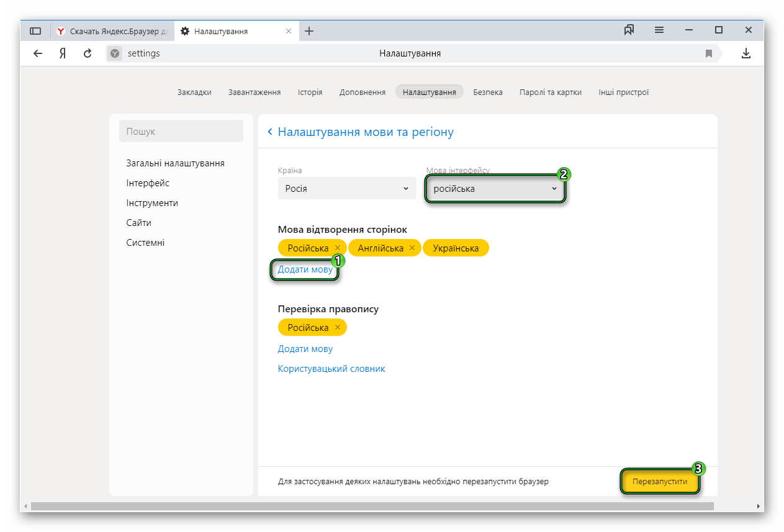
Task: Open Інструменти in sidebar
Action: [152, 203]
